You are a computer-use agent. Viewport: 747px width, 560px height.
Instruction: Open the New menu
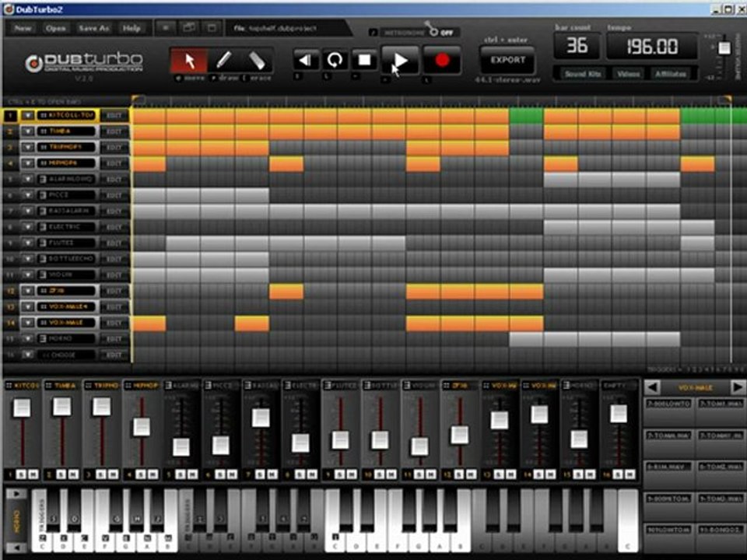click(x=23, y=28)
